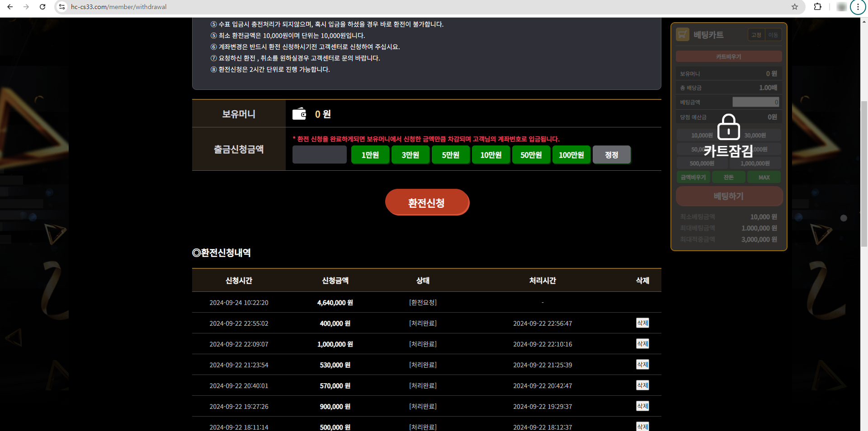Viewport: 868px width, 431px height.
Task: Click the 베팅금액 input in betting cart
Action: tap(756, 102)
